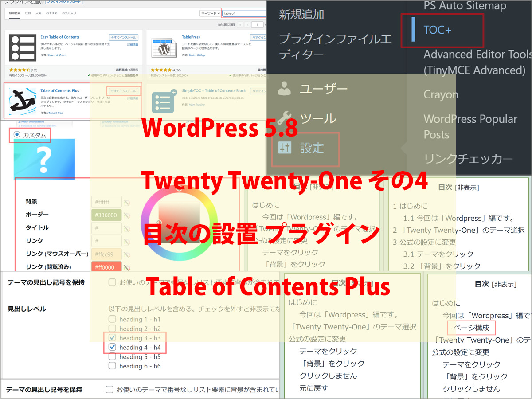The height and width of the screenshot is (399, 532).
Task: Click the wrench icon beside ツール
Action: [x=284, y=118]
